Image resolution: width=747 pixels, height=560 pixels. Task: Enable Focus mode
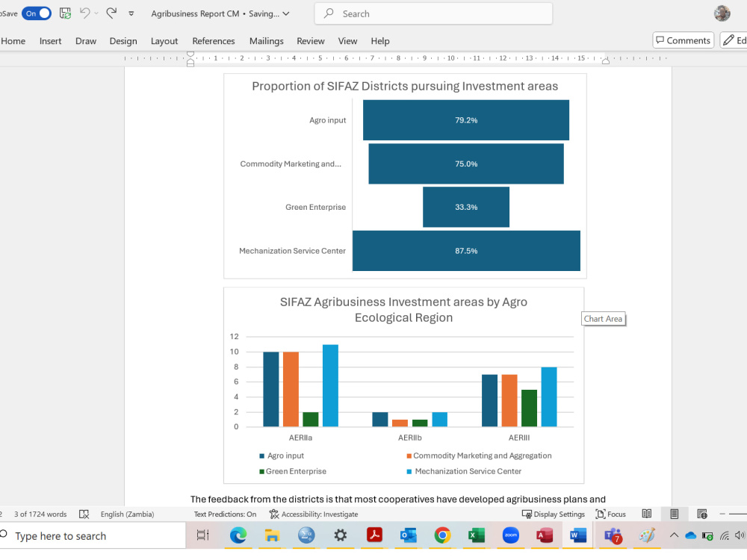click(x=611, y=514)
